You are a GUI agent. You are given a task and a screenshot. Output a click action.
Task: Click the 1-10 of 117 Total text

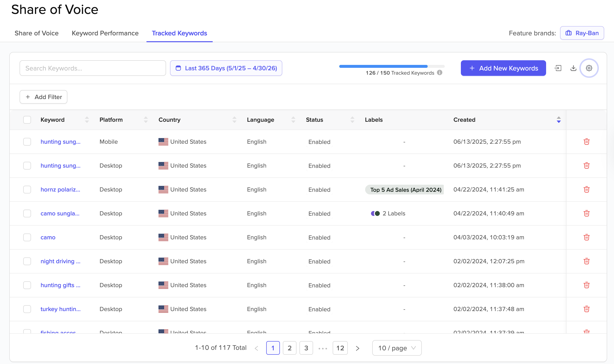(221, 348)
